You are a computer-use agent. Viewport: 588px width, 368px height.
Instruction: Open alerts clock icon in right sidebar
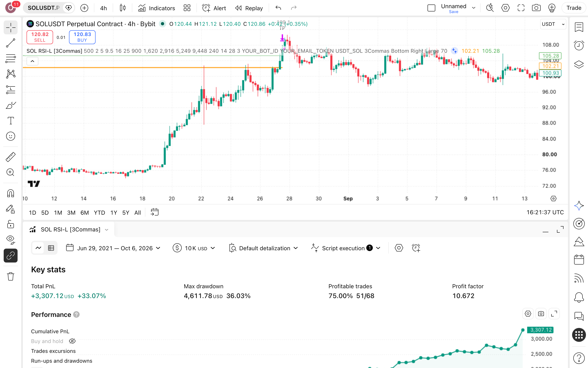579,46
